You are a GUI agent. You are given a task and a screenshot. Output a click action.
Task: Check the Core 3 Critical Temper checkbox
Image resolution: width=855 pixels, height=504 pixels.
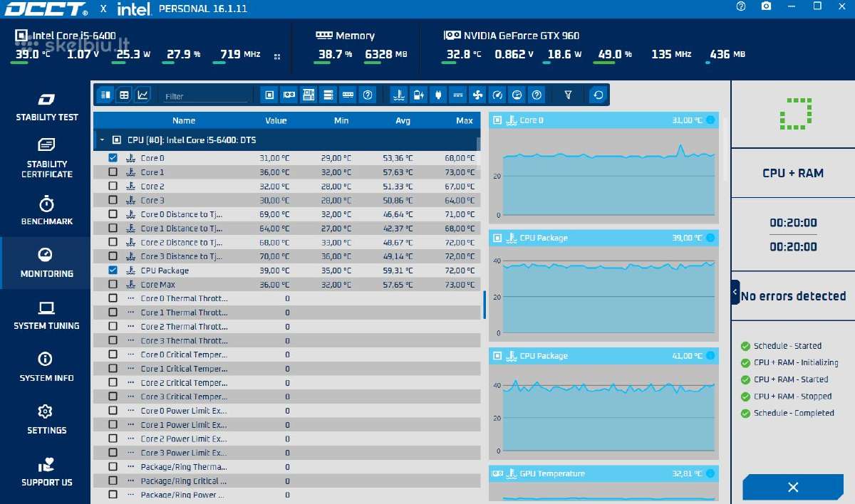click(113, 397)
